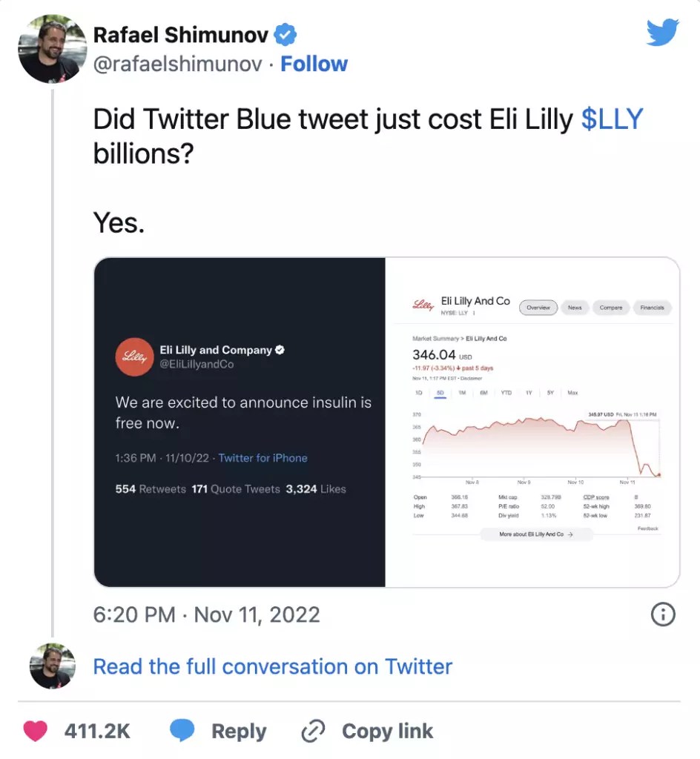Click the Copy link text

387,731
